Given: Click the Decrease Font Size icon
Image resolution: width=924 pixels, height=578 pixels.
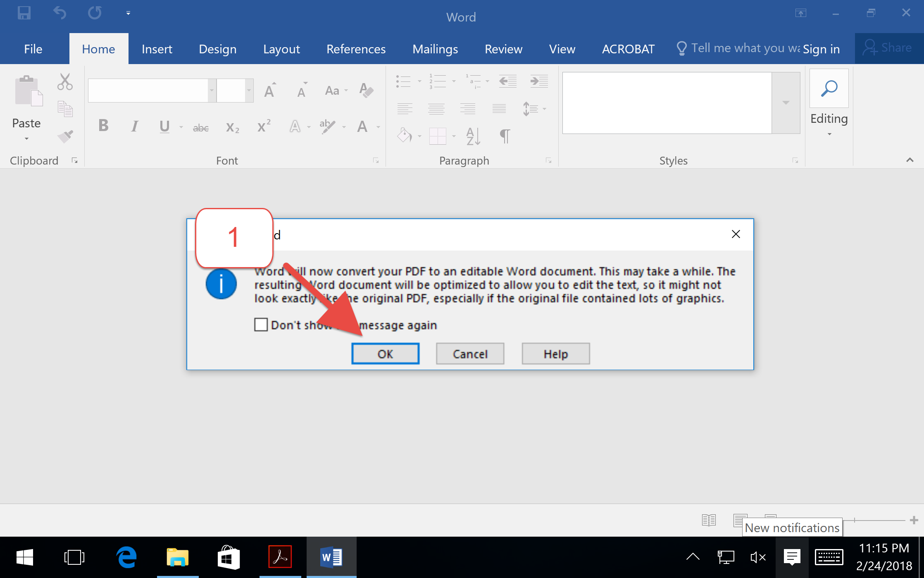Looking at the screenshot, I should (302, 90).
